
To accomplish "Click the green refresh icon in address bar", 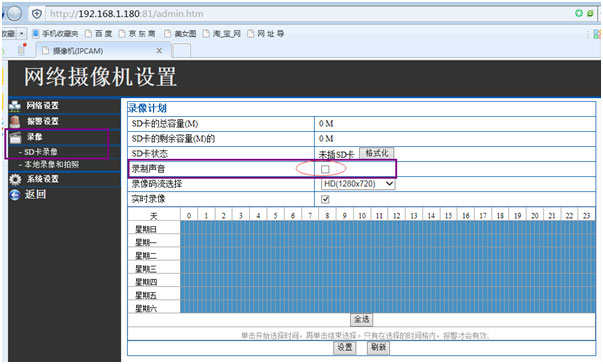I will (x=578, y=13).
